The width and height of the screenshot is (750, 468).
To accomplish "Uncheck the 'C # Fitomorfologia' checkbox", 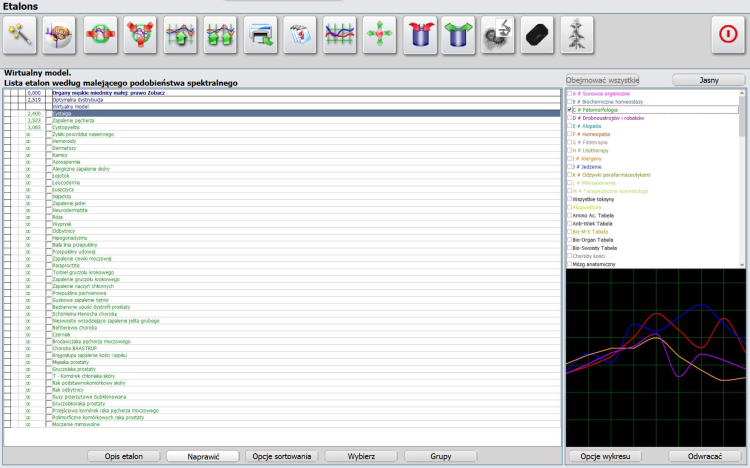I will tap(570, 110).
